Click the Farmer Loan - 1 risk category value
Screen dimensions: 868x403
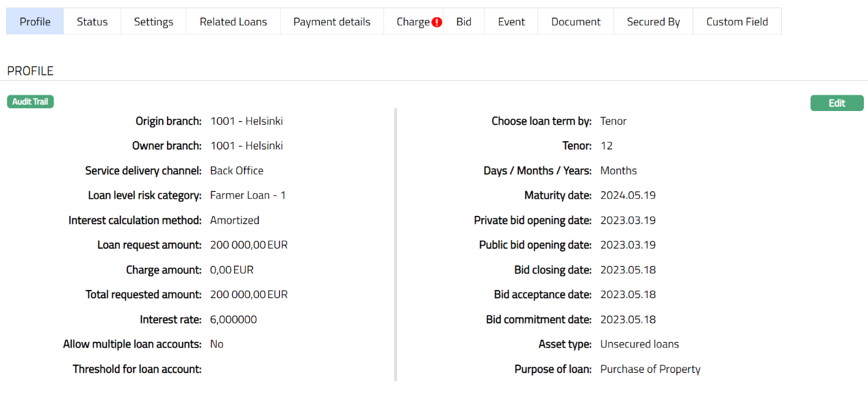[x=248, y=195]
